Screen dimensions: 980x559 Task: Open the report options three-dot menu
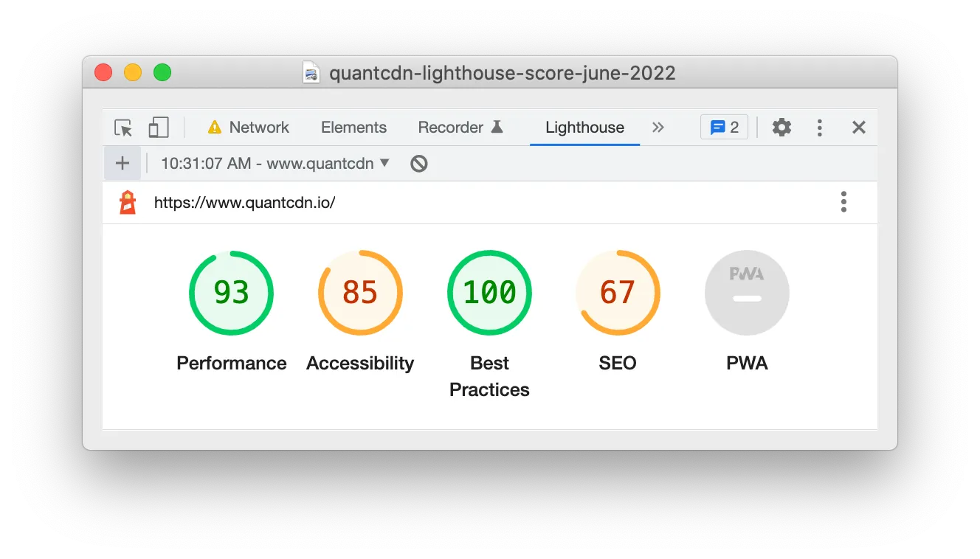(x=843, y=201)
